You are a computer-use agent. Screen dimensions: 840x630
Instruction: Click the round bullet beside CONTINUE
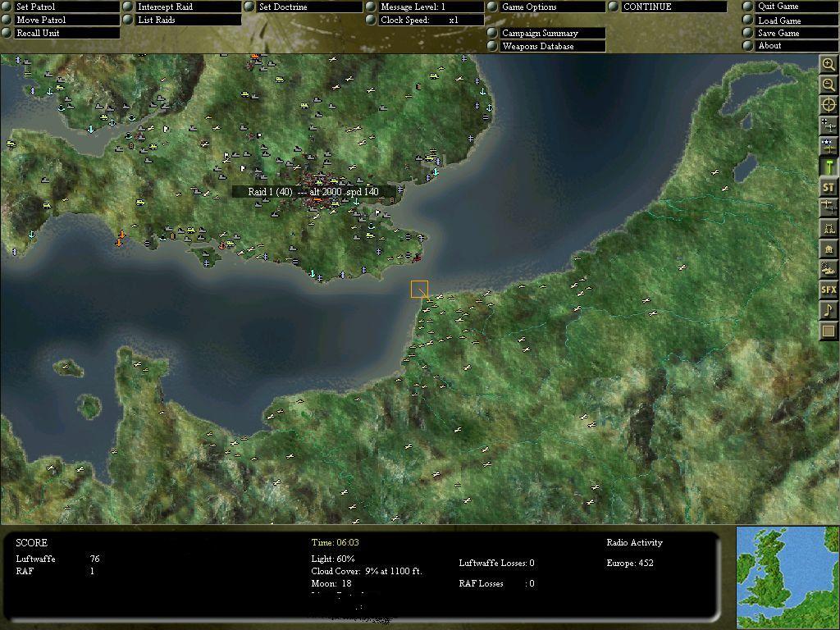[x=614, y=7]
